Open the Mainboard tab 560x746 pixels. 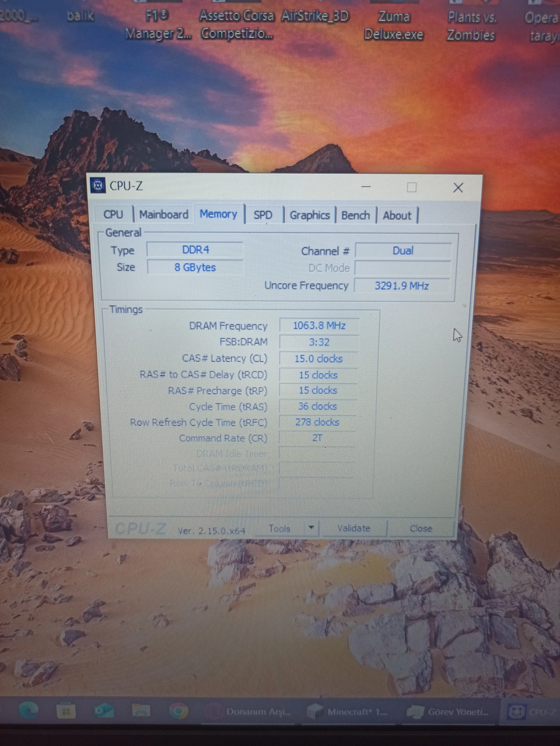tap(164, 215)
